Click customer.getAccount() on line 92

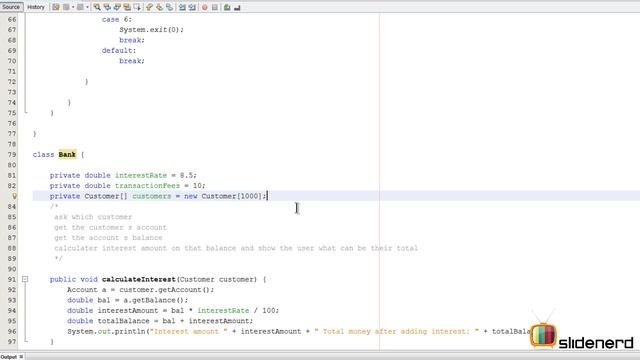click(165, 290)
